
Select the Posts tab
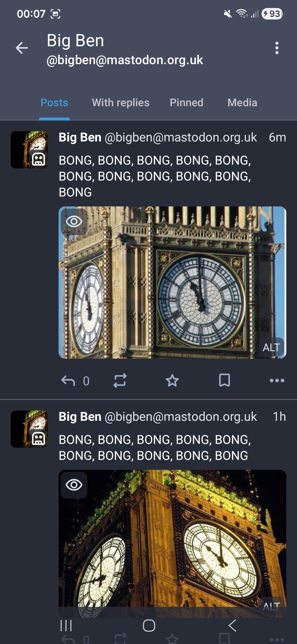click(54, 103)
